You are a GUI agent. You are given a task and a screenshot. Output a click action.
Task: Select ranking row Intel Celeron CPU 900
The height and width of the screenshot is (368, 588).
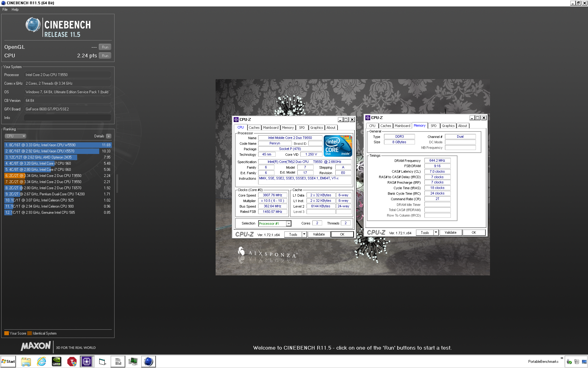58,206
